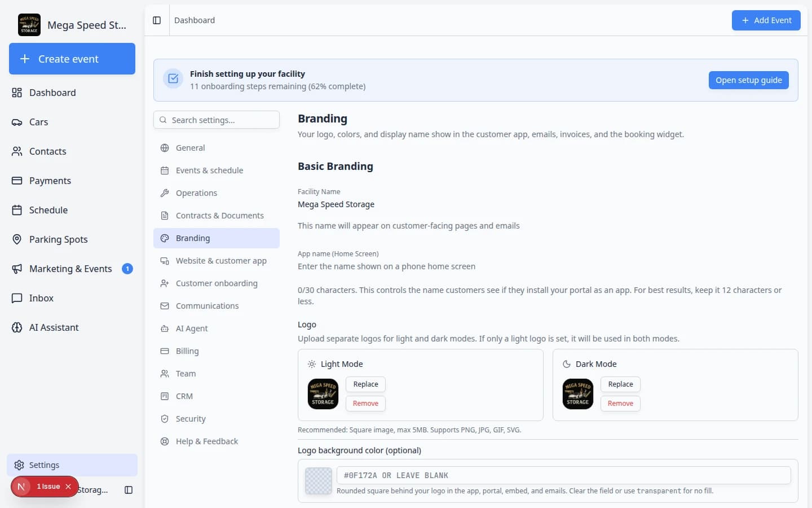This screenshot has height=508, width=812.
Task: Open Contracts & Documents settings section
Action: coord(217,216)
